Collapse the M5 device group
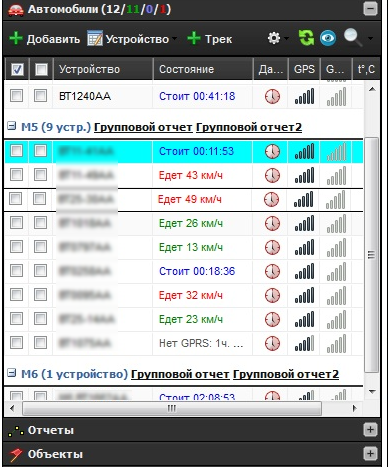 [x=12, y=126]
